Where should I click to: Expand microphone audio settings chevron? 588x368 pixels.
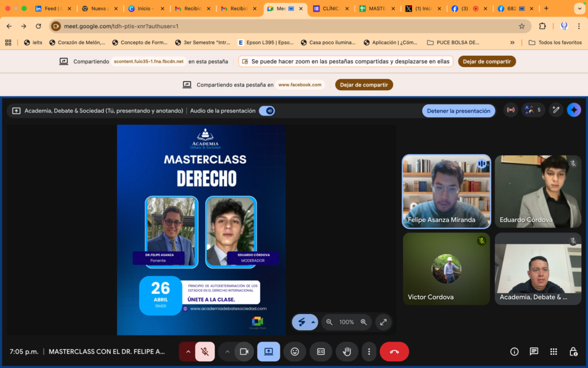188,351
